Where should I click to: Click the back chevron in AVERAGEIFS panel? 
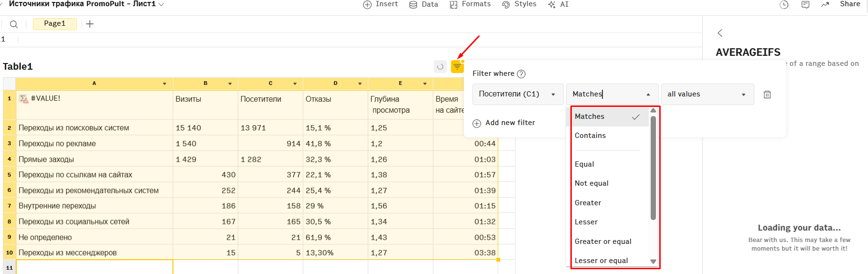(x=720, y=33)
